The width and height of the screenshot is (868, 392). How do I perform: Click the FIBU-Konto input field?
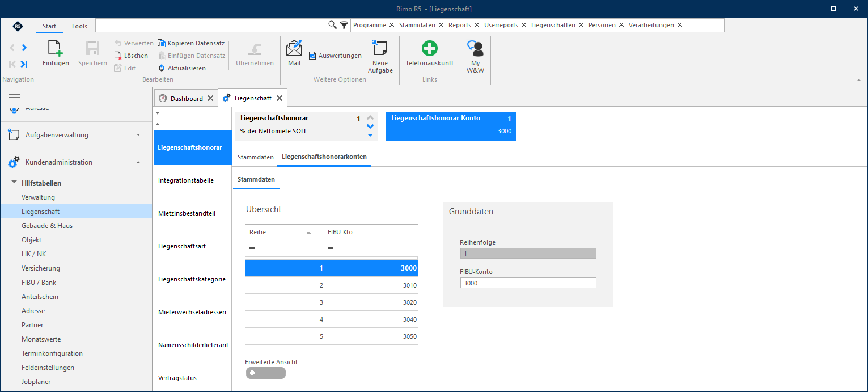[528, 283]
